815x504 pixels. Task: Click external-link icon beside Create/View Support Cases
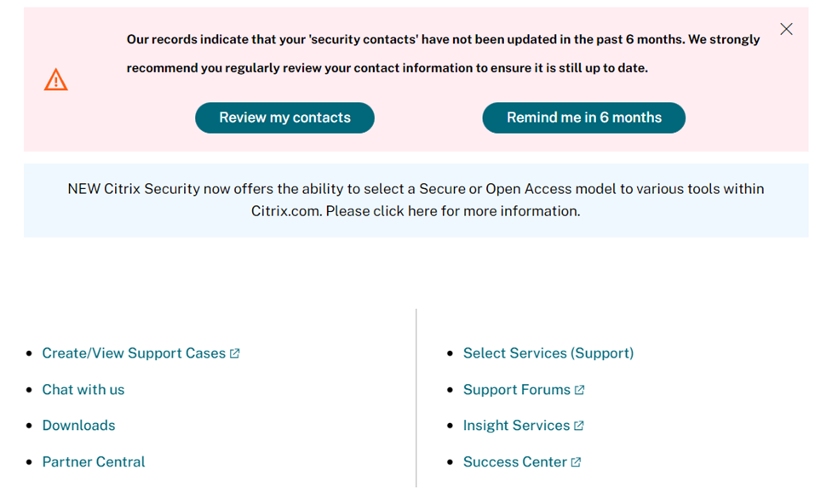(235, 353)
